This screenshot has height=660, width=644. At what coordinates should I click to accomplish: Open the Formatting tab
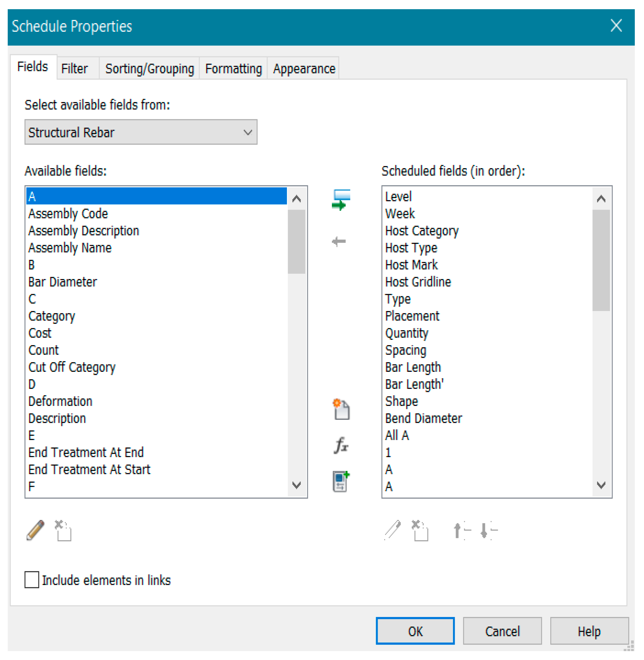point(233,68)
